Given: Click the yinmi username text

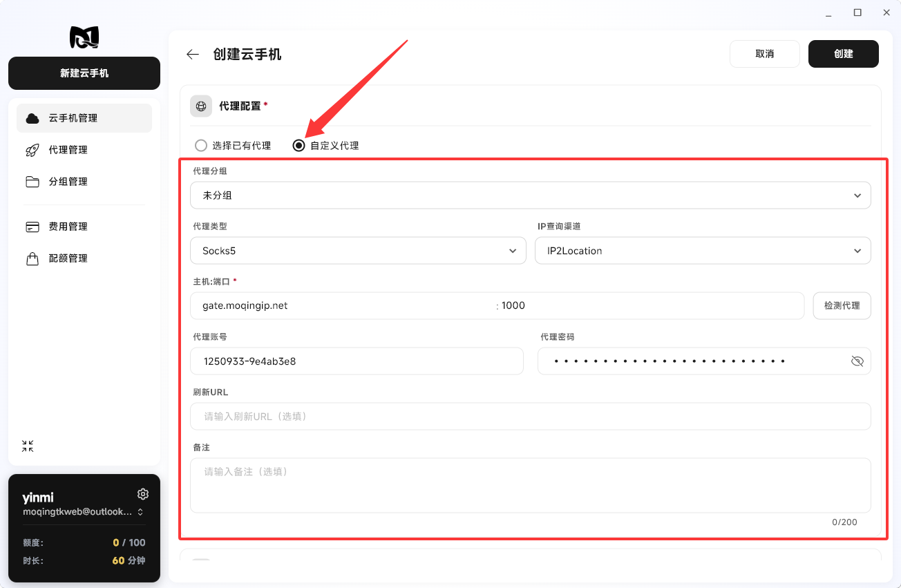Looking at the screenshot, I should [38, 497].
